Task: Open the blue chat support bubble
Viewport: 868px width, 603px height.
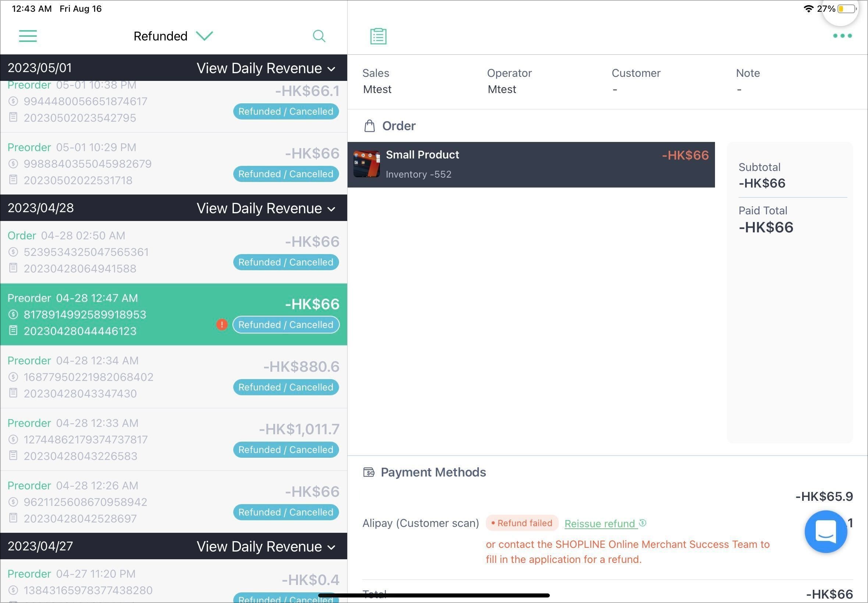Action: pos(826,531)
